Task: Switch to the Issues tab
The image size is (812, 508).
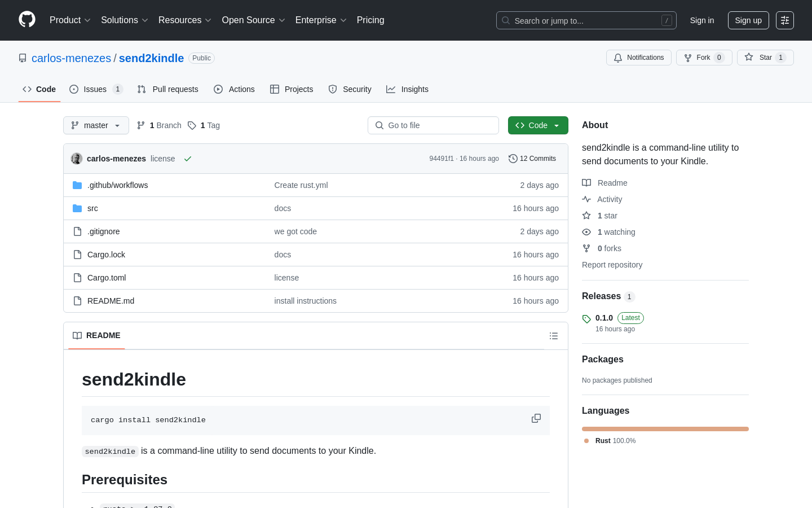Action: 96,89
